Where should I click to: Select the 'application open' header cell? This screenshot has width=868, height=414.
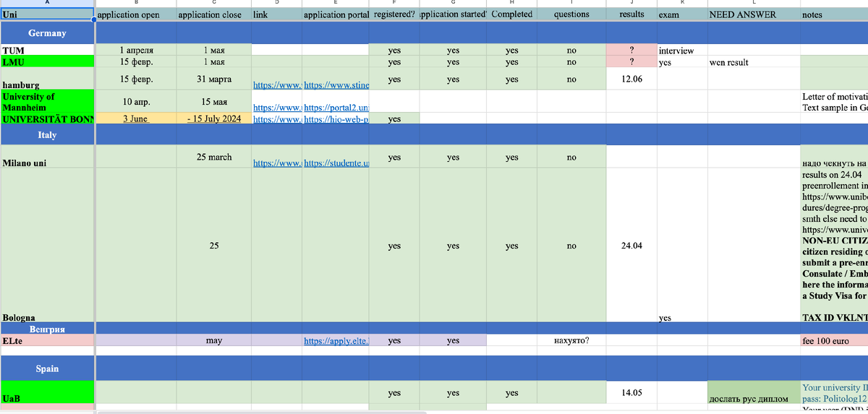coord(135,14)
